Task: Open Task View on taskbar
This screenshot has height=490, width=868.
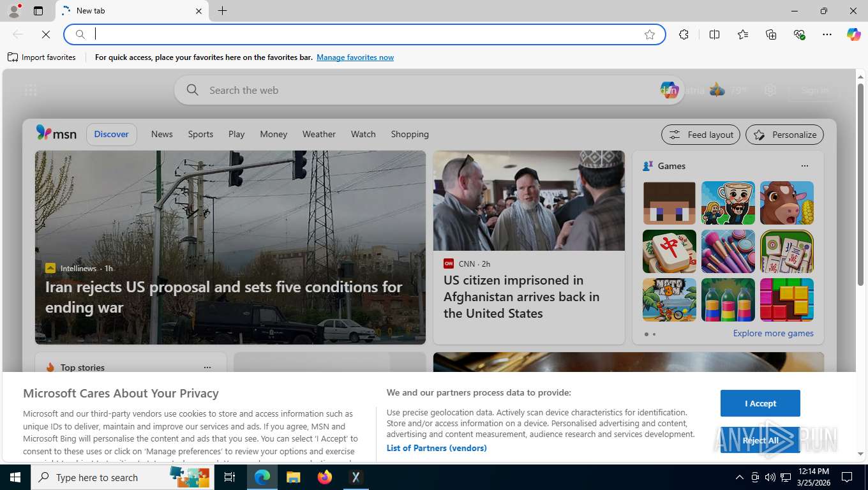Action: (230, 477)
